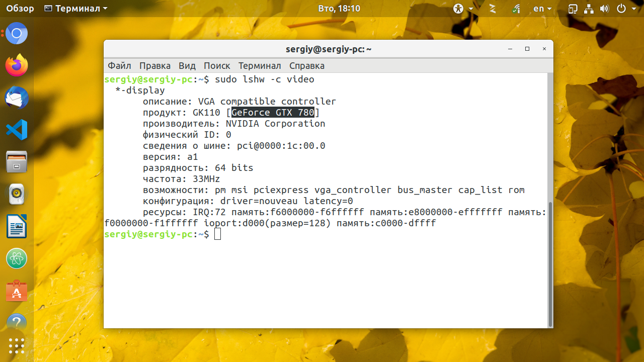Click the volume speaker icon
644x362 pixels.
605,9
